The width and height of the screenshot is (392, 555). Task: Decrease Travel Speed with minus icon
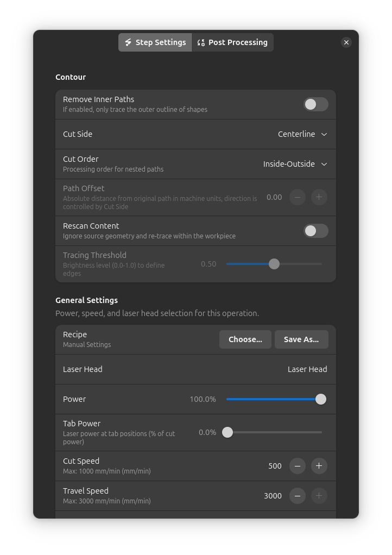[298, 496]
